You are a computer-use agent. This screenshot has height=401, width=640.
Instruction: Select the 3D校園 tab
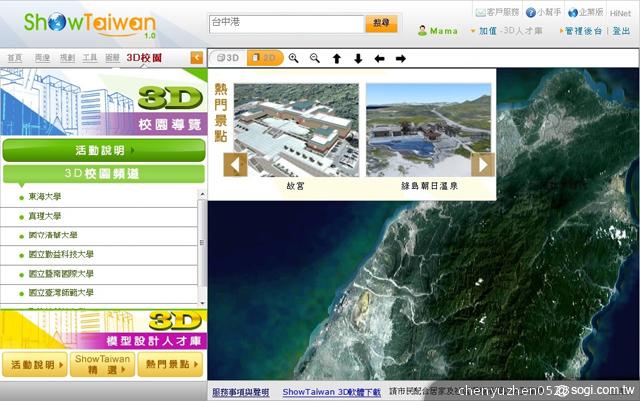pyautogui.click(x=144, y=58)
